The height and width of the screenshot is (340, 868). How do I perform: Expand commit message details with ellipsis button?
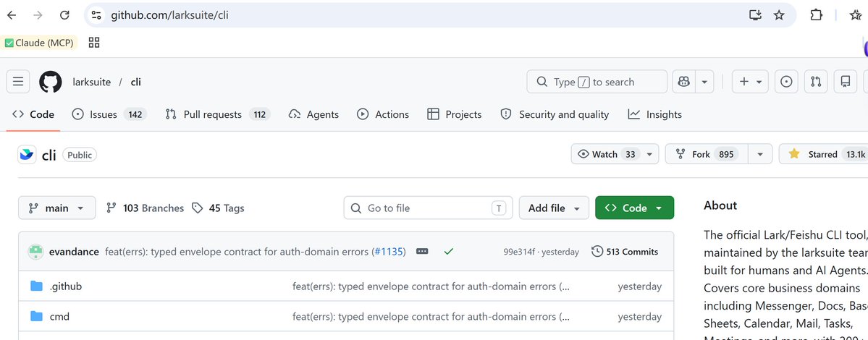[x=422, y=252]
